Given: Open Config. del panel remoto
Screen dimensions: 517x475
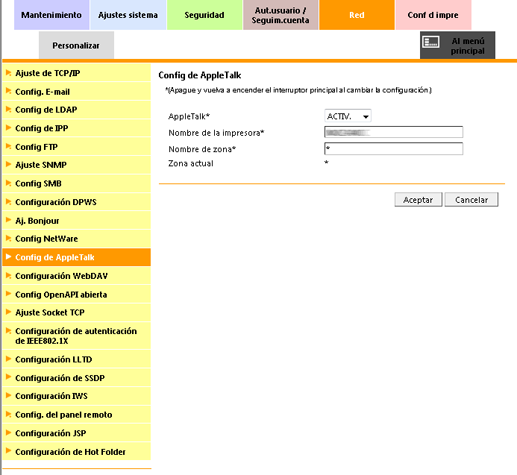Looking at the screenshot, I should click(x=76, y=415).
